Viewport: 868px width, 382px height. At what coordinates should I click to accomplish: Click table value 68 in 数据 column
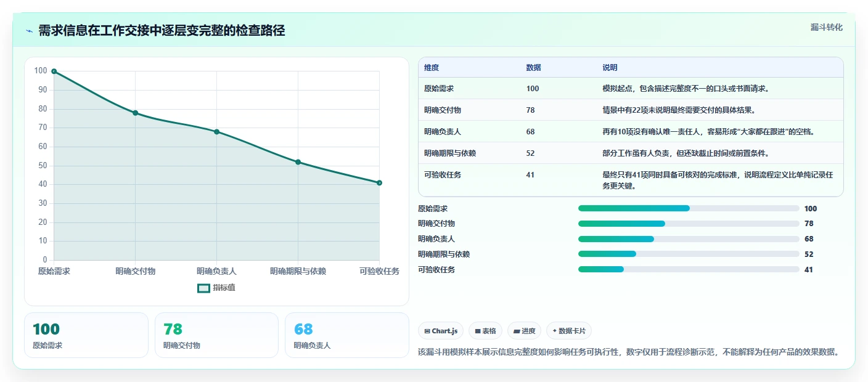(530, 132)
